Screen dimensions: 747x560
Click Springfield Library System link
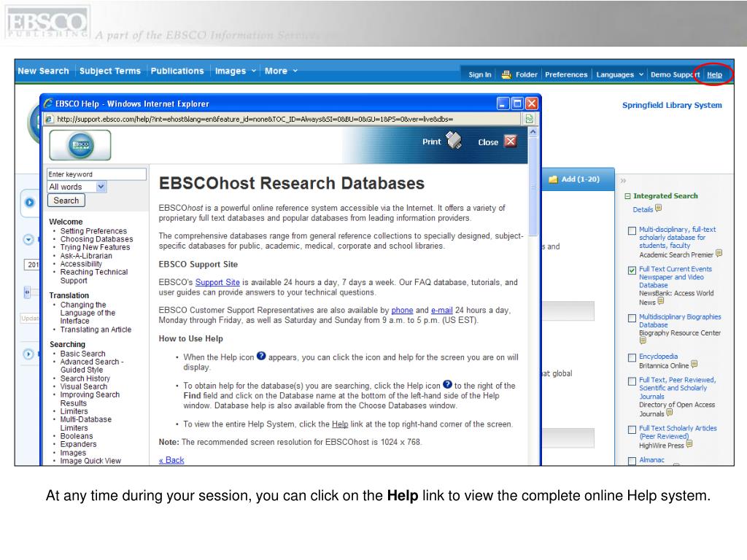(x=672, y=105)
